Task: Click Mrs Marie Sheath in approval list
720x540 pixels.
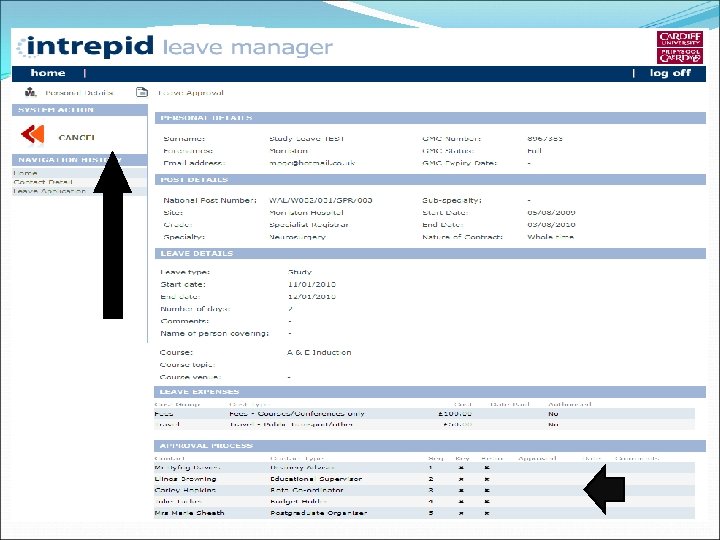Action: pyautogui.click(x=190, y=513)
